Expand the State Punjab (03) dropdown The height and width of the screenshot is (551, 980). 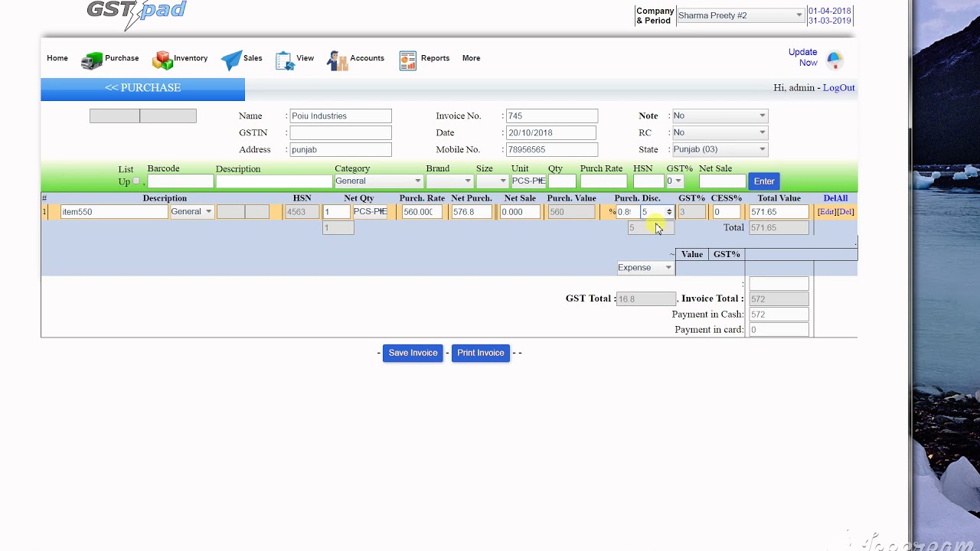point(719,149)
